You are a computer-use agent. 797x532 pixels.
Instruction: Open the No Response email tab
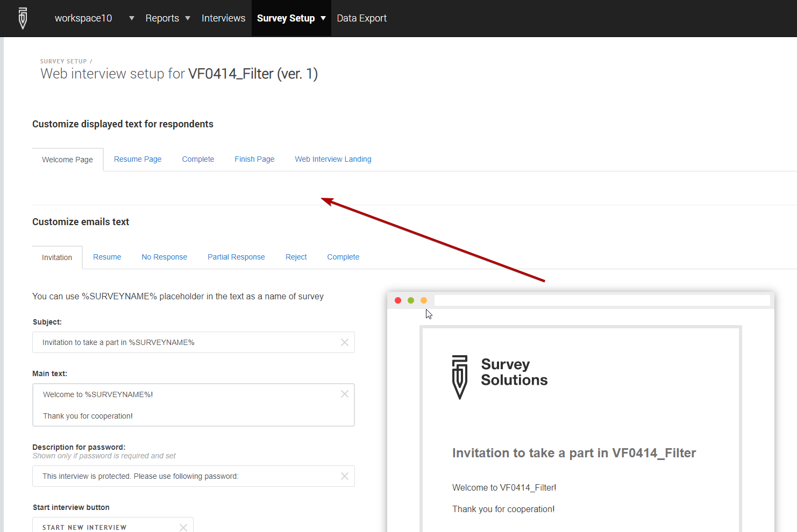click(165, 257)
